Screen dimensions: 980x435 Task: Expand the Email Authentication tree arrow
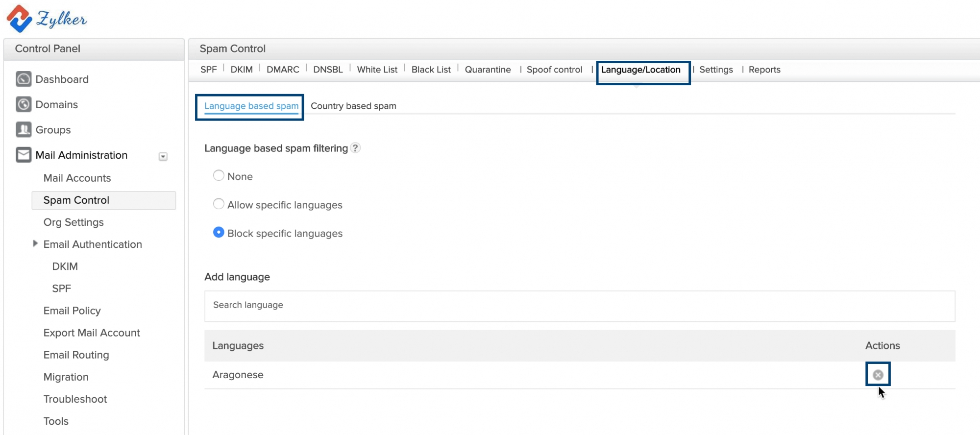[35, 243]
